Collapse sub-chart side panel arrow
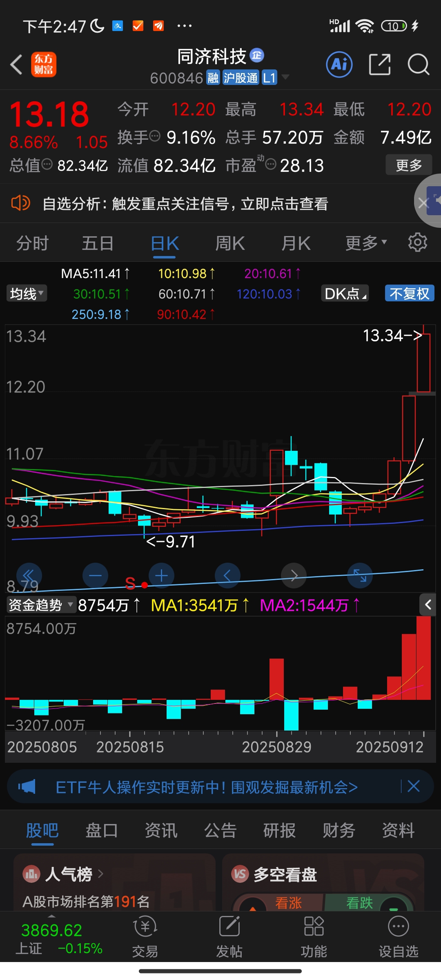This screenshot has height=980, width=441. coord(428,605)
